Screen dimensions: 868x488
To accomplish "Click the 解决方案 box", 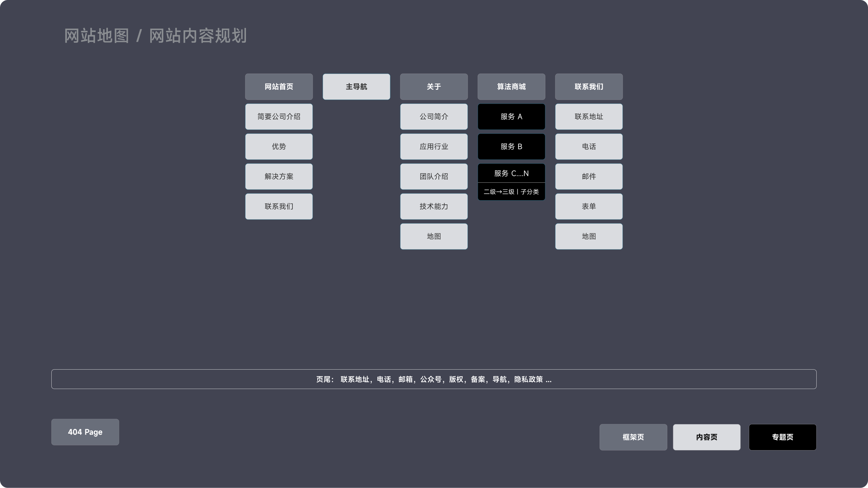I will [x=279, y=176].
